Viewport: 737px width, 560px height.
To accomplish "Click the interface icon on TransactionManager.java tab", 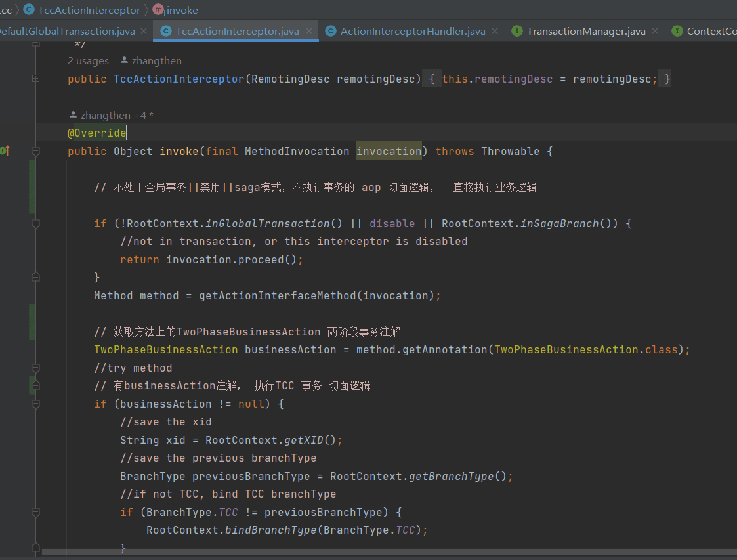I will pos(517,31).
